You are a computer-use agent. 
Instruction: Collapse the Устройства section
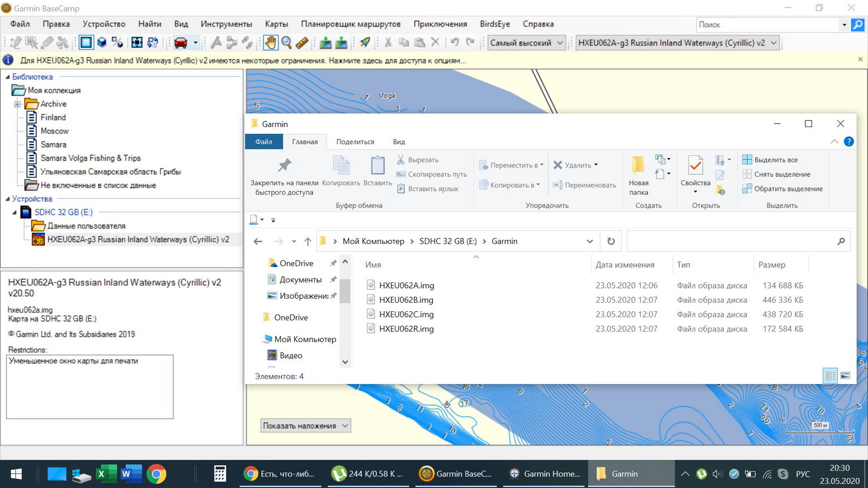pyautogui.click(x=8, y=199)
